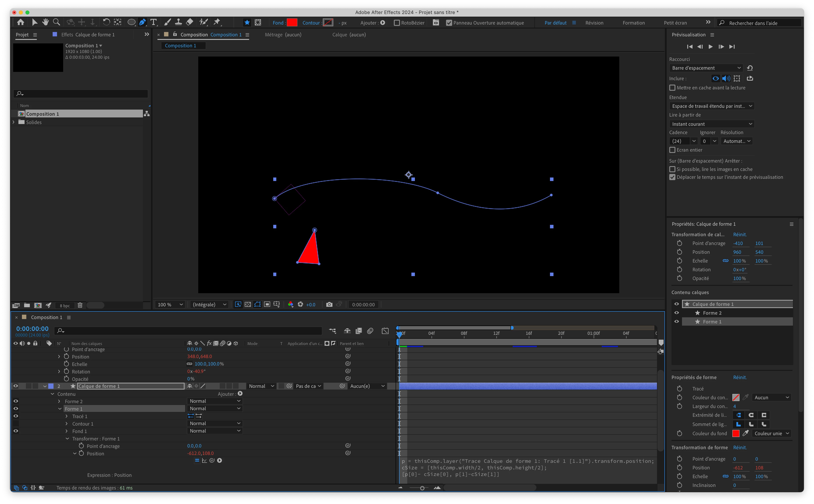The width and height of the screenshot is (814, 504).
Task: Hide Forme 2 in Contenu calques
Action: pyautogui.click(x=677, y=313)
